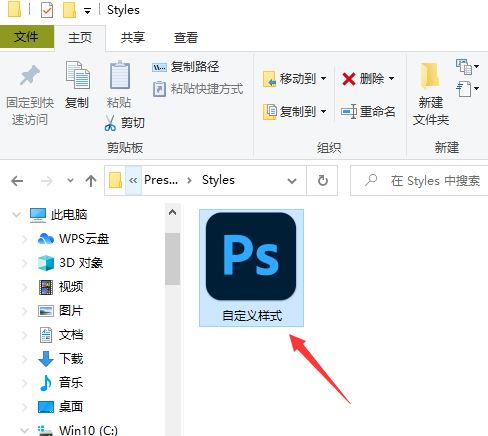Click the search Styles input field

coord(419,180)
